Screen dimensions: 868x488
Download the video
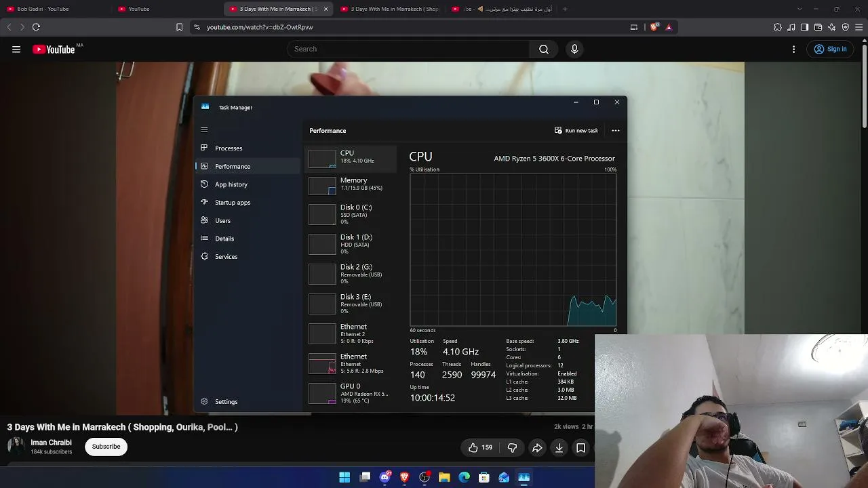(559, 447)
